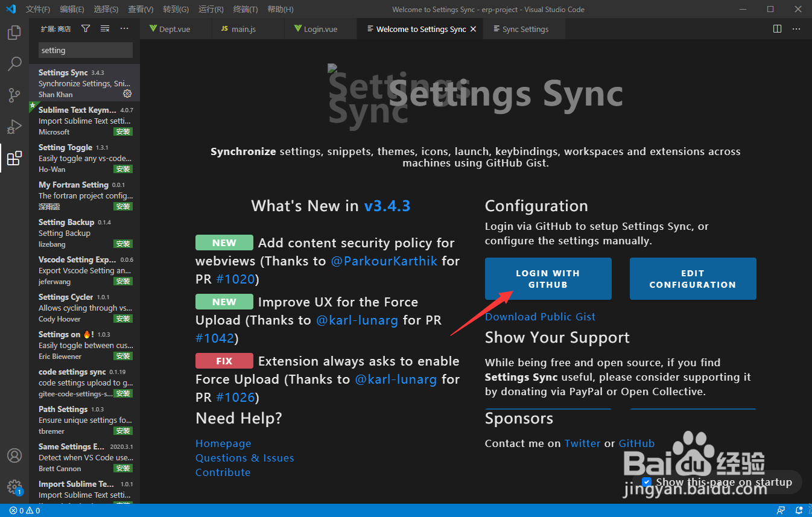
Task: Open the Accounts menu icon
Action: coord(14,455)
